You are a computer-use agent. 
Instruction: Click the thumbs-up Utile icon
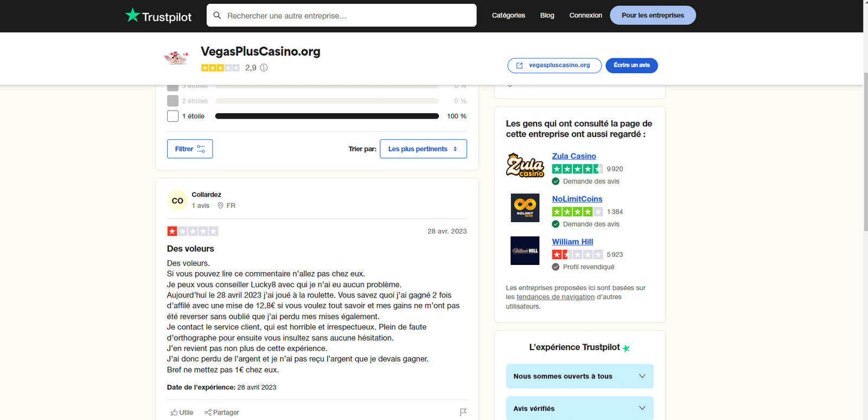[x=174, y=412]
